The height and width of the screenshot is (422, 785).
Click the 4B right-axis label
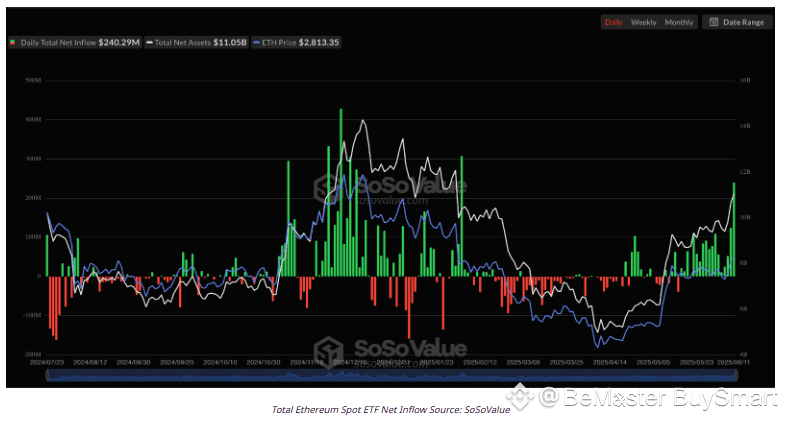744,354
